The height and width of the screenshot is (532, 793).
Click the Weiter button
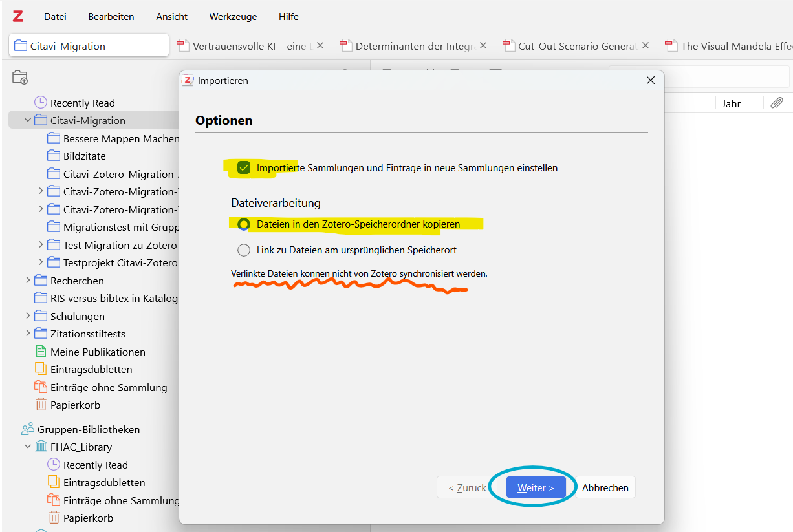click(x=536, y=487)
